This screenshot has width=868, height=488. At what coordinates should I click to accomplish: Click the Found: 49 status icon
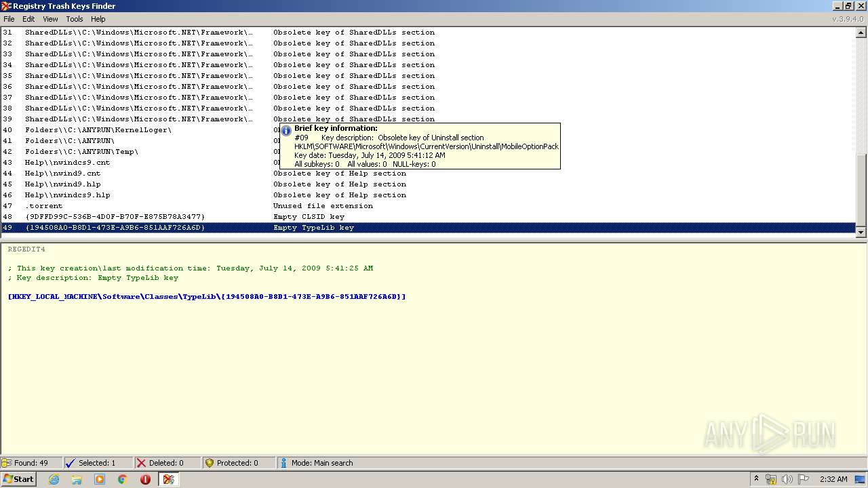coord(7,463)
